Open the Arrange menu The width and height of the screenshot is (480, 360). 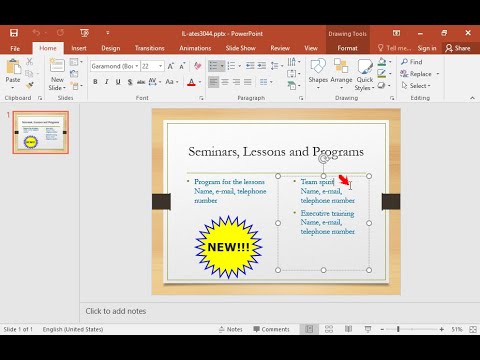(341, 74)
